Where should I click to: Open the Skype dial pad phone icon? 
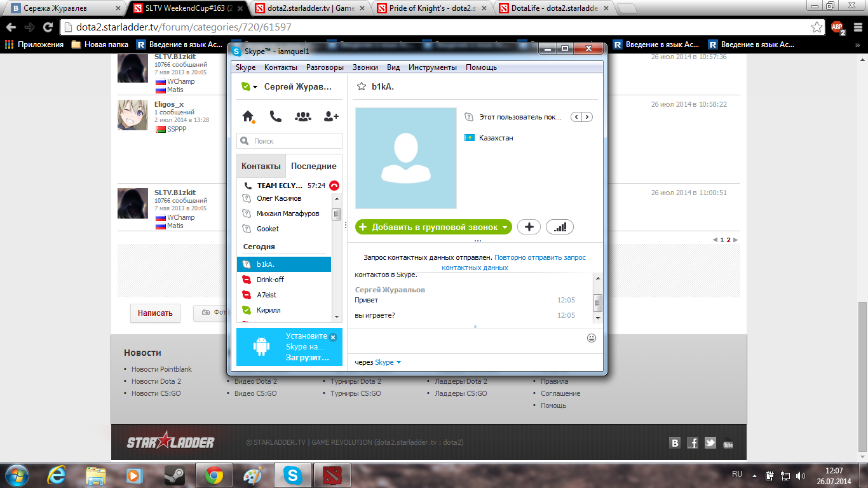tap(275, 116)
